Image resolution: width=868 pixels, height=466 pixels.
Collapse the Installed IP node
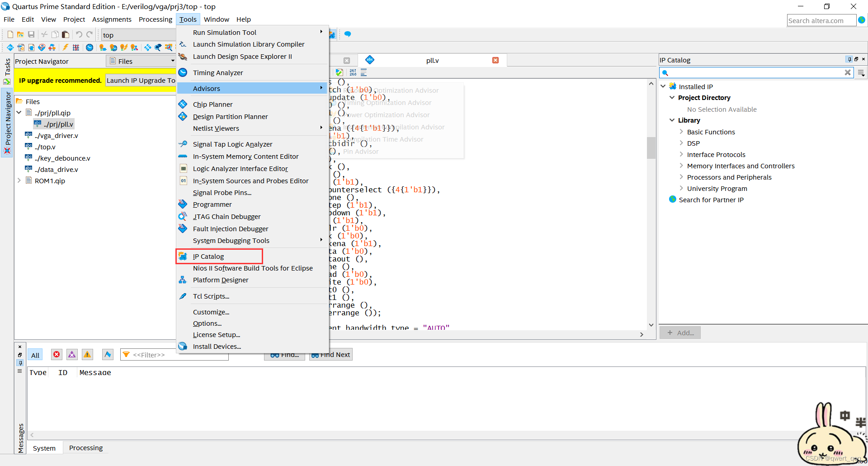click(x=663, y=86)
